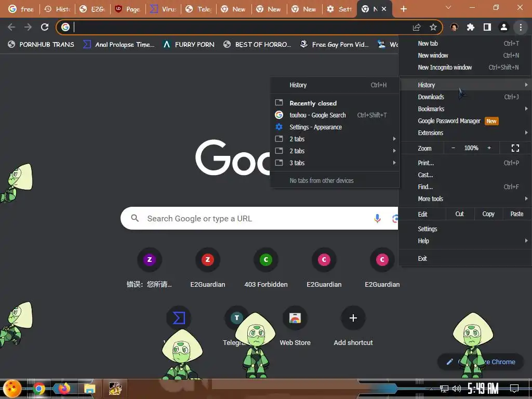
Task: Open Downloads from the menu
Action: [x=465, y=97]
